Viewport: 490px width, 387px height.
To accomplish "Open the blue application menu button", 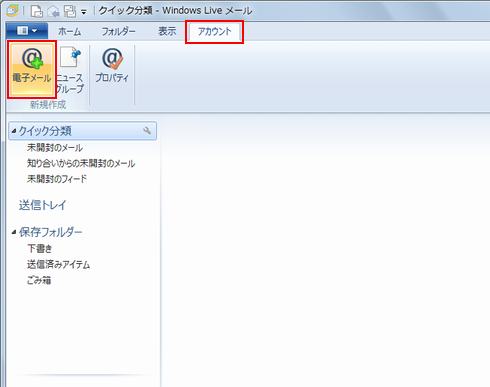I will 27,31.
